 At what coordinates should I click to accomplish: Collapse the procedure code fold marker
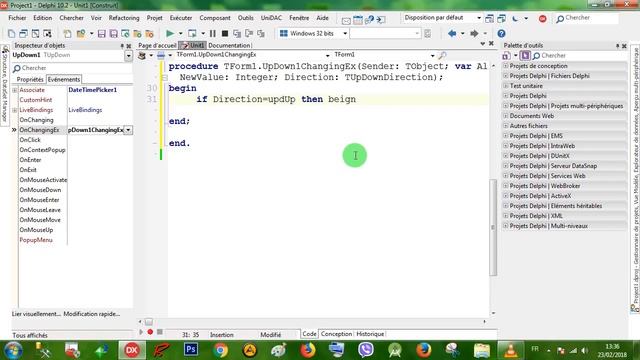tap(164, 77)
